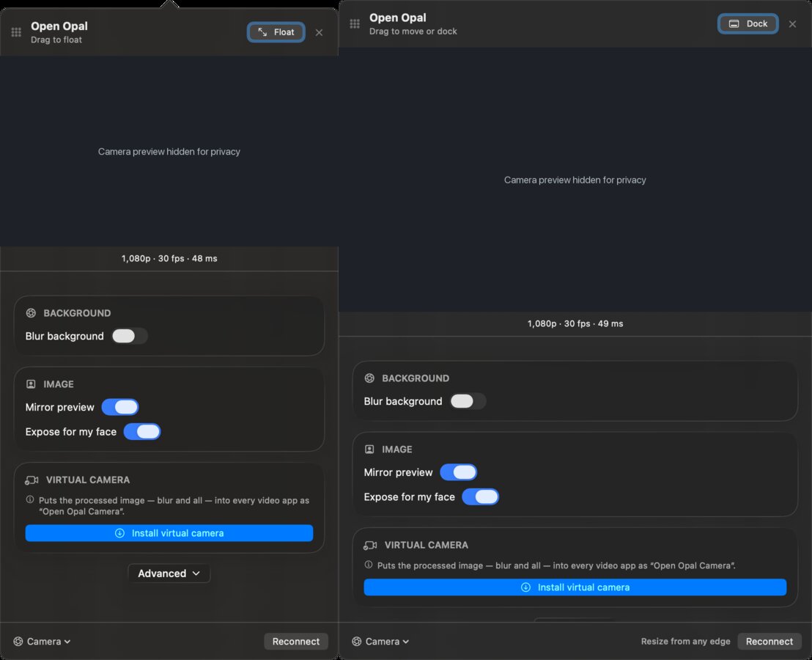This screenshot has width=812, height=660.
Task: Disable Expose for my face in the left panel
Action: click(142, 431)
